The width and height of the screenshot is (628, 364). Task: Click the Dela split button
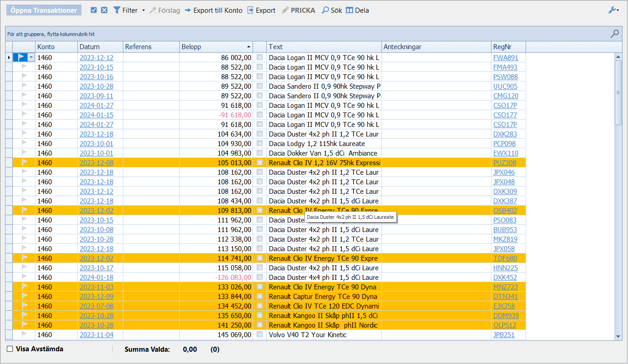click(x=357, y=10)
